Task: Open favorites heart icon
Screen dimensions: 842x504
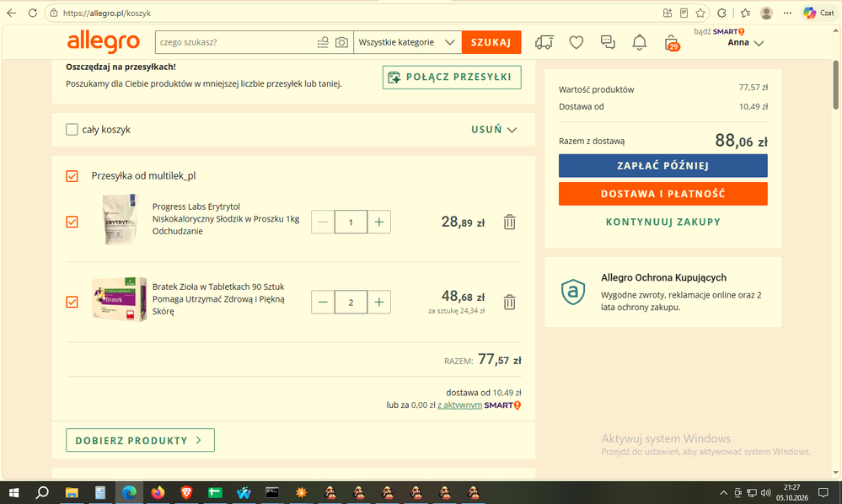Action: pos(577,42)
